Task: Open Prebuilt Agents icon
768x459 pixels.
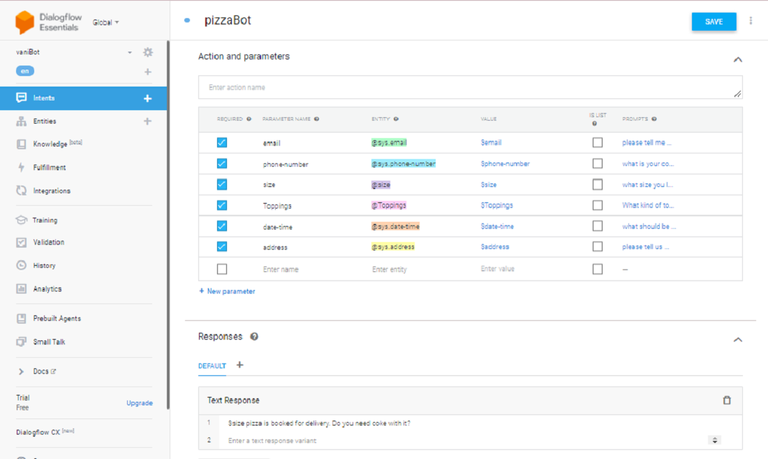Action: click(x=21, y=318)
